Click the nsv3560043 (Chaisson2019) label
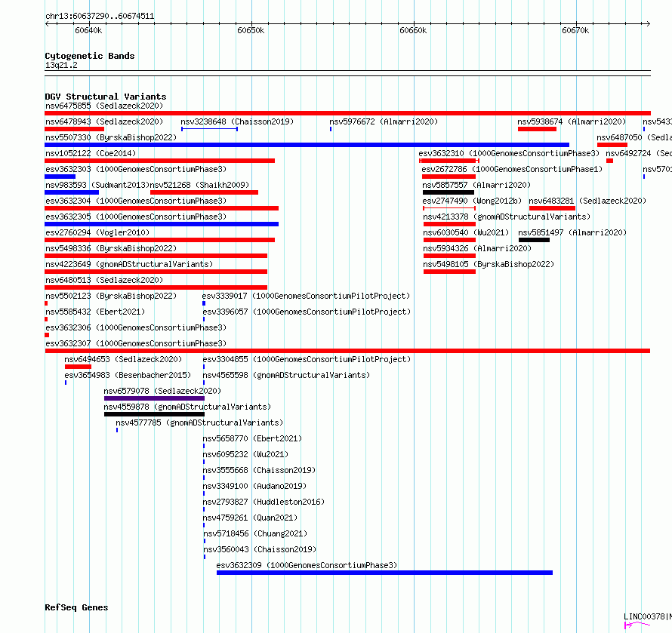The width and height of the screenshot is (672, 633). click(260, 549)
